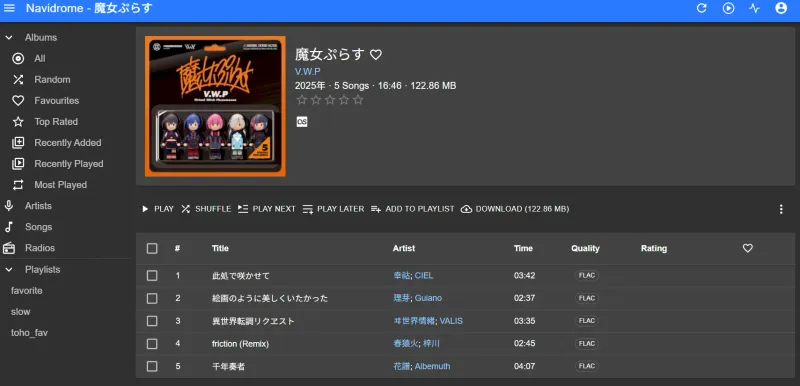This screenshot has height=386, width=800.
Task: Open the activity panel icon
Action: tap(754, 8)
